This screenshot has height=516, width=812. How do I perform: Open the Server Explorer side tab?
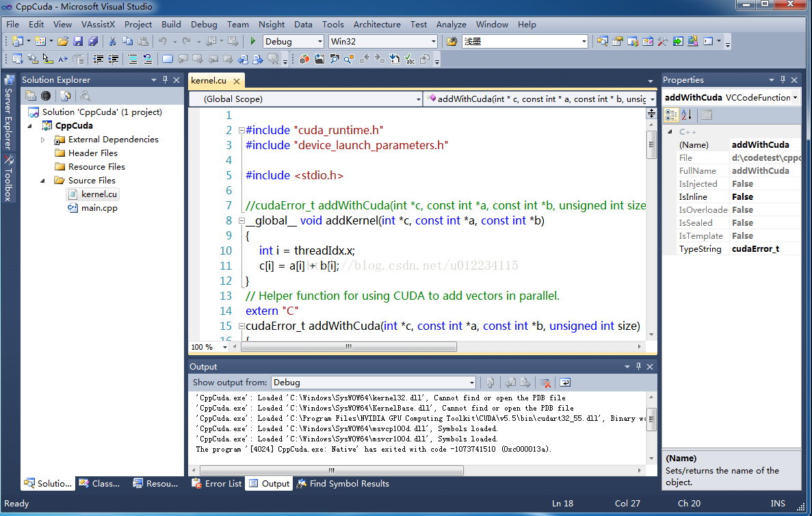click(x=8, y=112)
